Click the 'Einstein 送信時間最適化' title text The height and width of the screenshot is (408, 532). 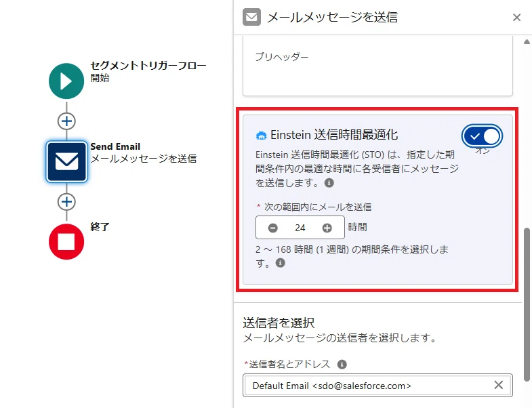(334, 135)
